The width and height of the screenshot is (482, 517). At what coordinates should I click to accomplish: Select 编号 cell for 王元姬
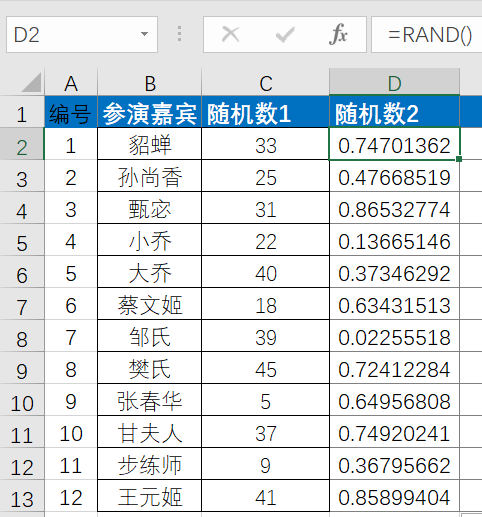[x=71, y=496]
